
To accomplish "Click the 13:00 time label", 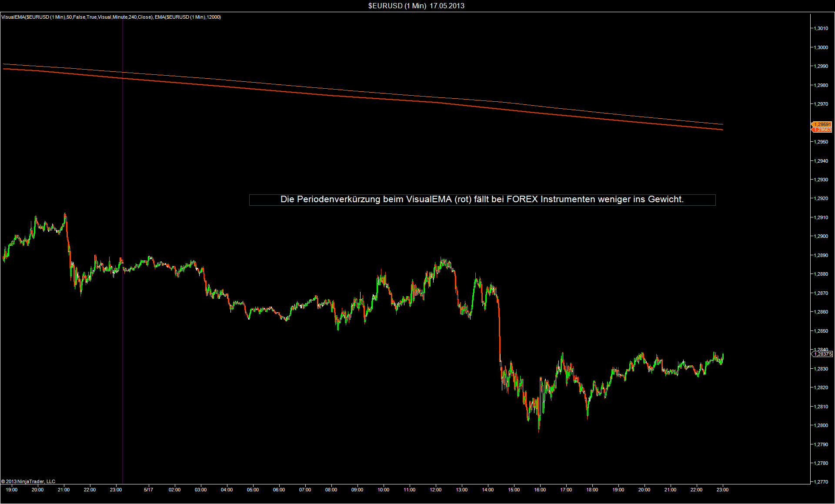I will click(462, 490).
